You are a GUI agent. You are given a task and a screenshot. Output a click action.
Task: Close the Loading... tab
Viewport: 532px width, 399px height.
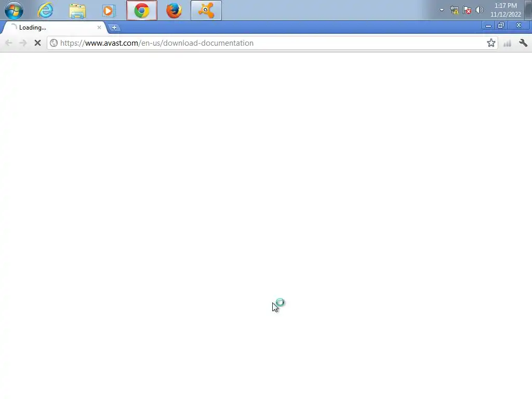[99, 28]
